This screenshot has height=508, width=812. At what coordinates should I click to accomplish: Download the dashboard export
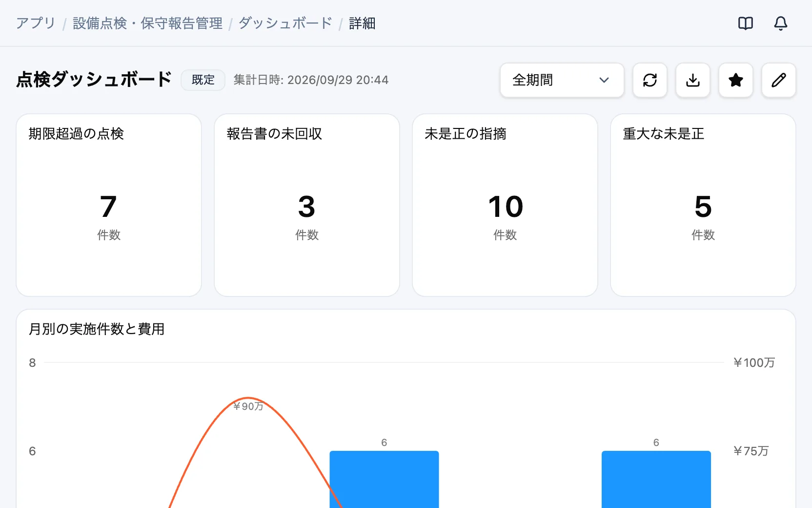coord(693,80)
